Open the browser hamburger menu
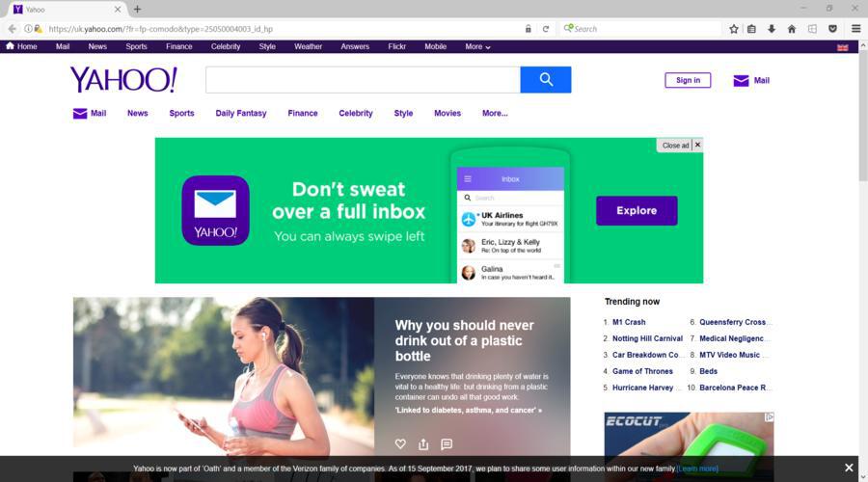868x482 pixels. [x=855, y=29]
